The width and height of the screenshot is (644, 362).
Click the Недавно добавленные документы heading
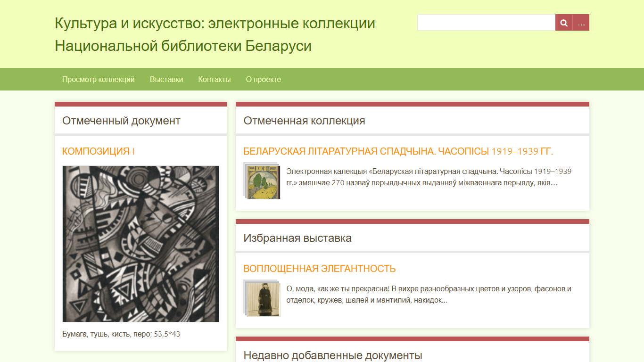pos(333,355)
